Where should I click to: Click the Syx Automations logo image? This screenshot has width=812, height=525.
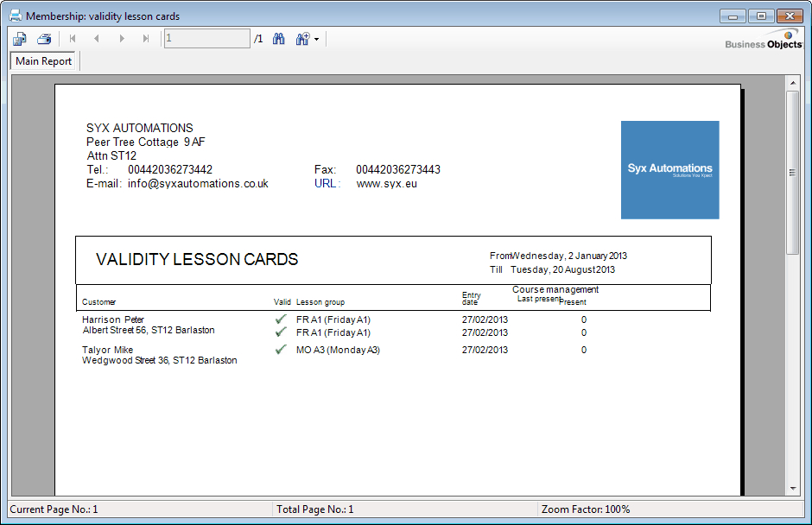tap(669, 169)
